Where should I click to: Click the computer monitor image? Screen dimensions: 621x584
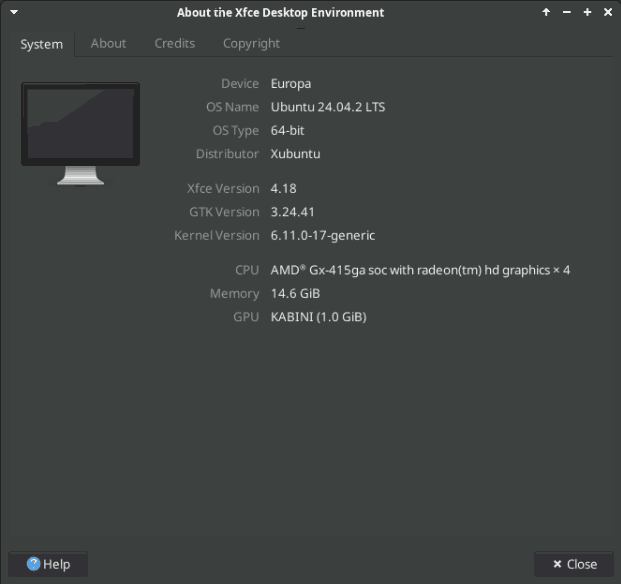pos(80,134)
